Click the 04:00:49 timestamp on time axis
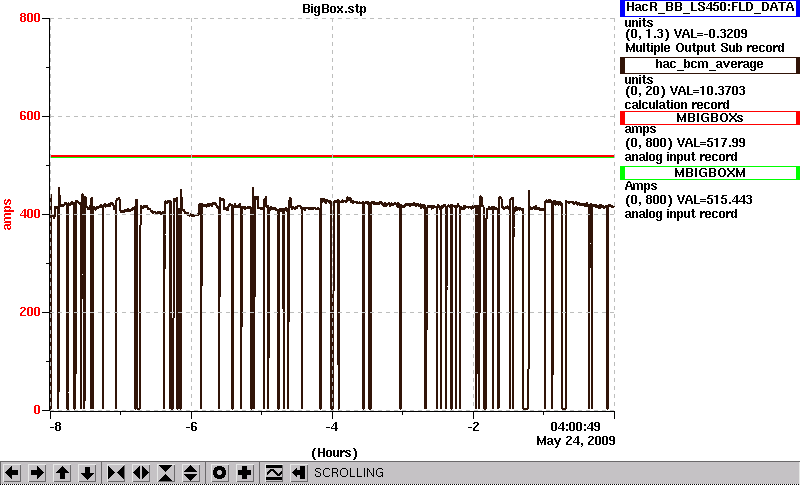This screenshot has height=485, width=800. click(x=575, y=426)
